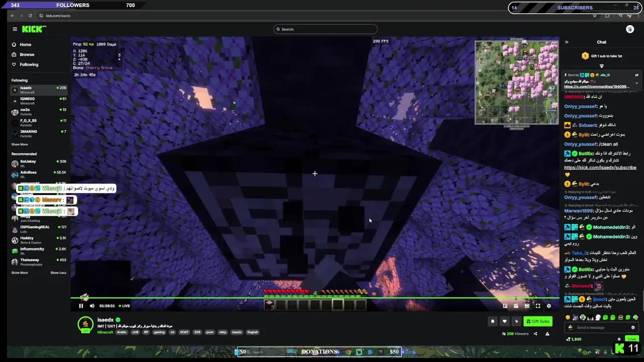
Task: Expand pinned message chevron
Action: click(x=636, y=83)
